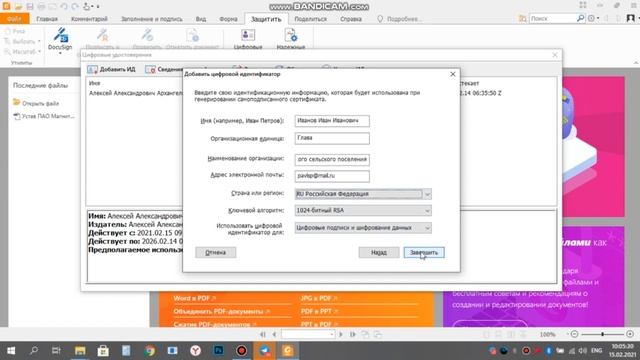Go to the next page arrow
The height and width of the screenshot is (360, 640).
coord(341,334)
